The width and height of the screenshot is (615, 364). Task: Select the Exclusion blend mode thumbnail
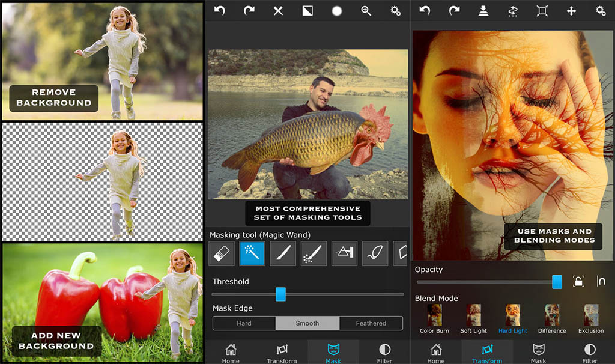pos(591,319)
